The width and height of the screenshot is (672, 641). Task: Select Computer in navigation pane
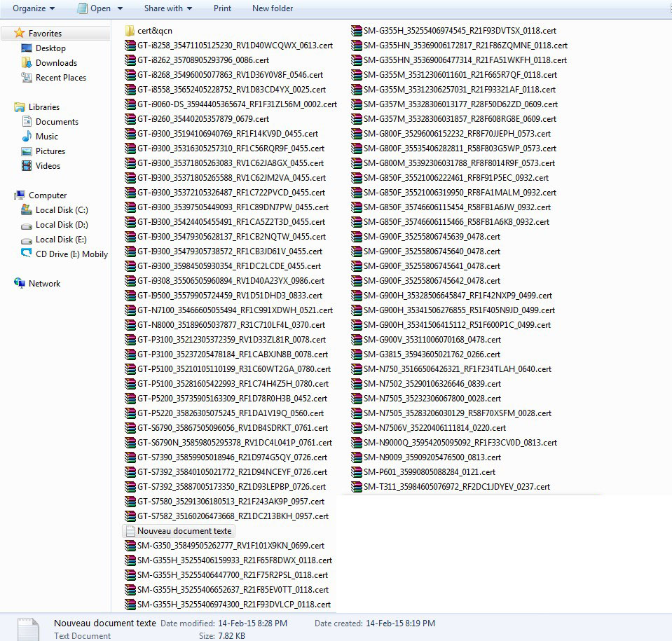tap(48, 195)
